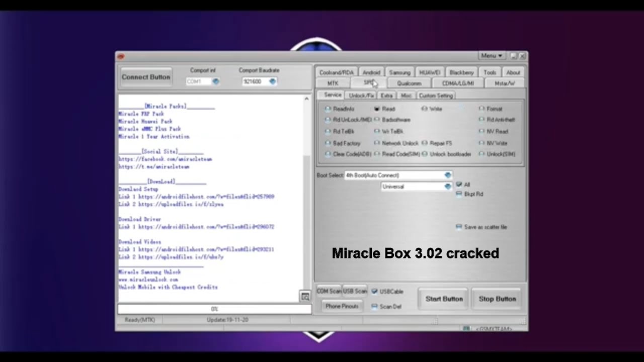
Task: Choose the NV Write option
Action: pos(494,143)
